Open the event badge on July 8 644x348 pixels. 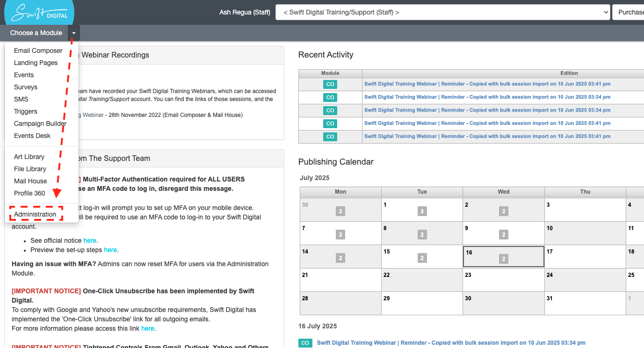pyautogui.click(x=422, y=235)
